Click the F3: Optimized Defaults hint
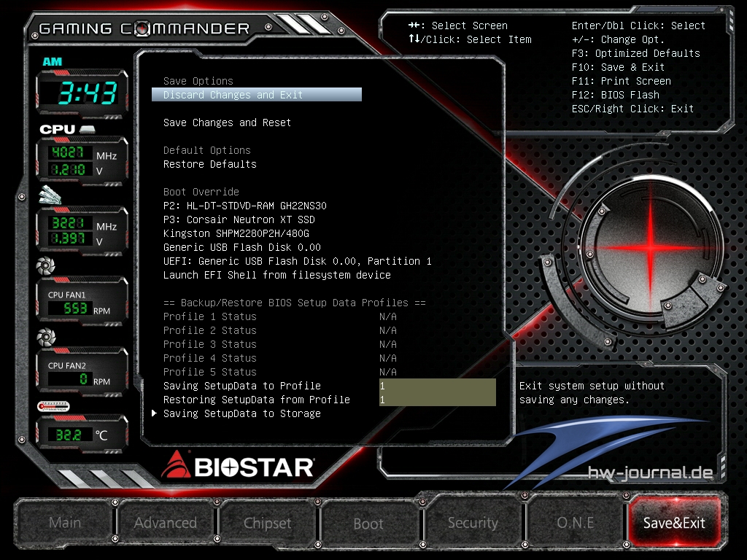Screen dimensions: 747x560 click(x=636, y=53)
